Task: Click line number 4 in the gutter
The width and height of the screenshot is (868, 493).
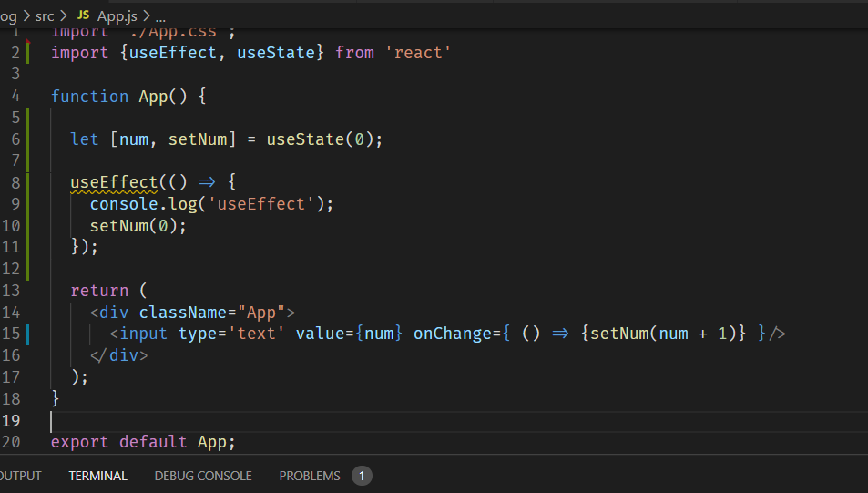Action: 15,97
